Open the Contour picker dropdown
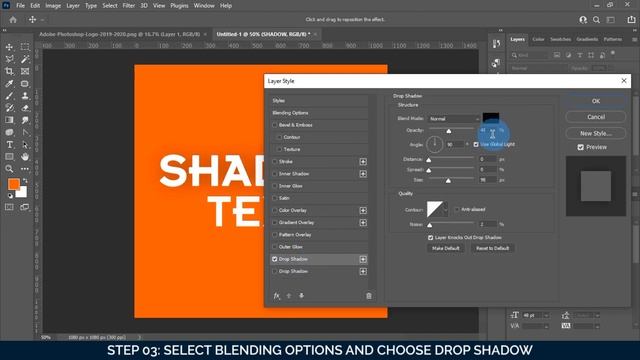 [445, 209]
